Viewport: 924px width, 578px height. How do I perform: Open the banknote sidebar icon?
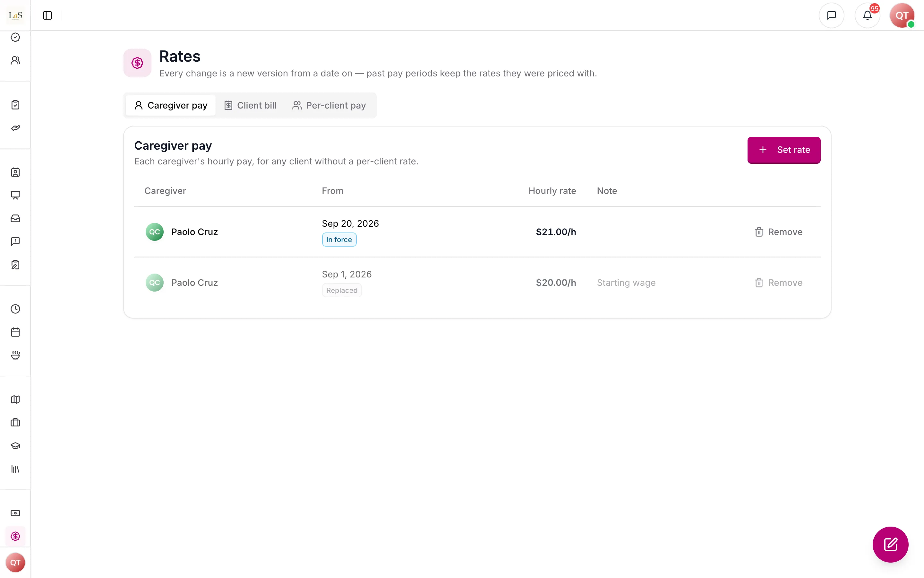[x=15, y=513]
